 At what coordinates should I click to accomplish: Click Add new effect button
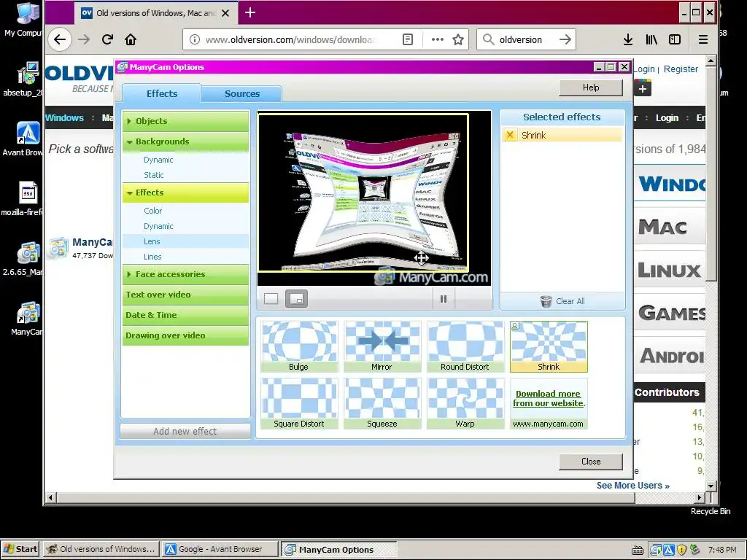click(x=185, y=432)
